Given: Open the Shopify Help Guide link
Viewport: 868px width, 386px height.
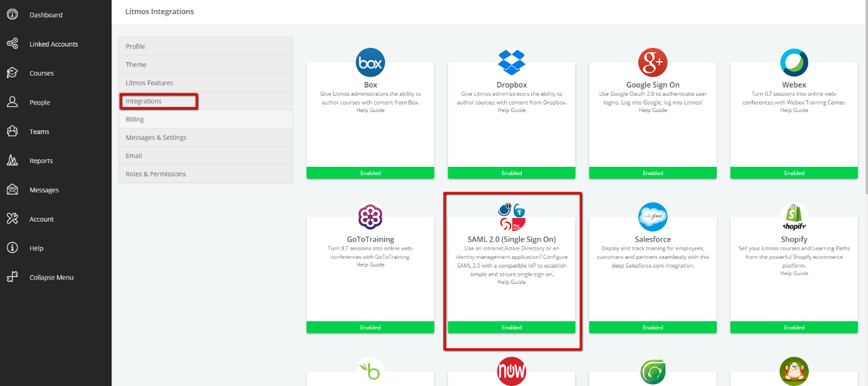Looking at the screenshot, I should [794, 273].
